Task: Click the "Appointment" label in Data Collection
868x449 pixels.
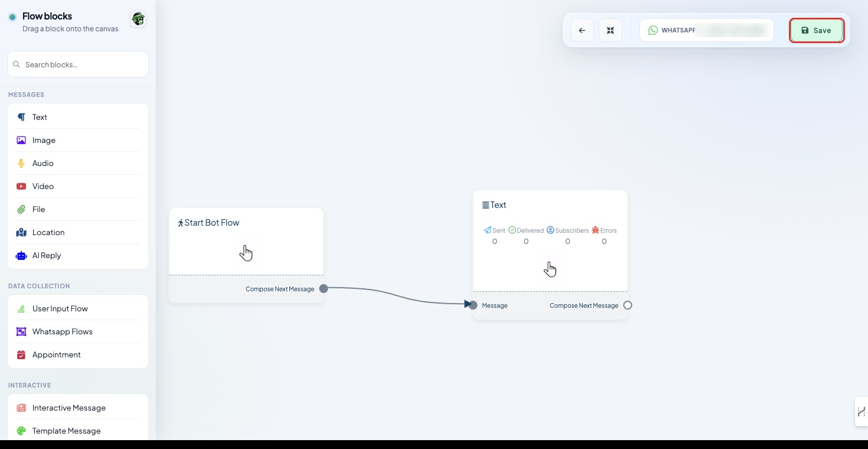Action: (x=57, y=354)
